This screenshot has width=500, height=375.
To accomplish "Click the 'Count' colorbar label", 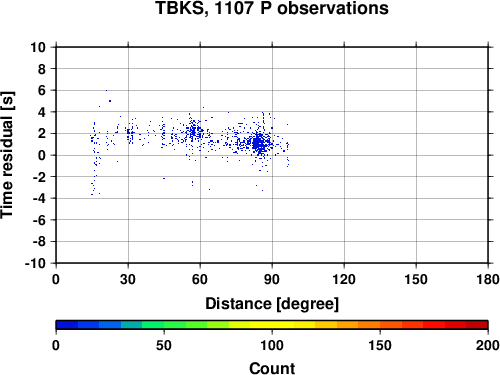I will coord(272,368).
